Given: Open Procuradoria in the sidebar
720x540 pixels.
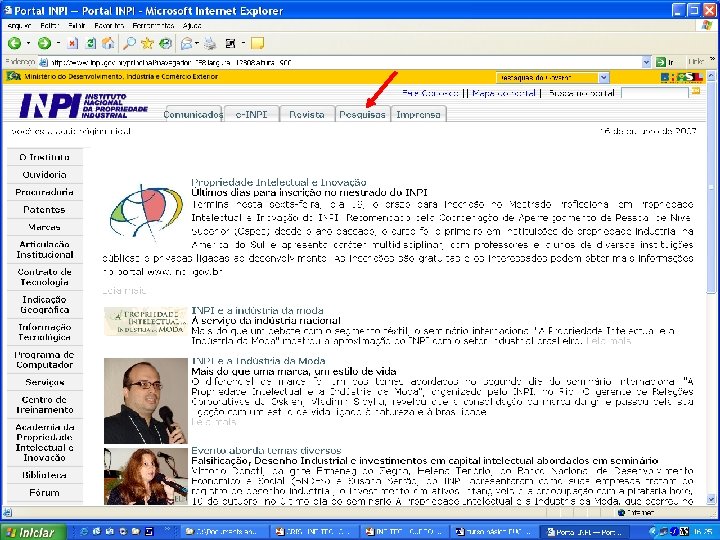Looking at the screenshot, I should pyautogui.click(x=45, y=192).
